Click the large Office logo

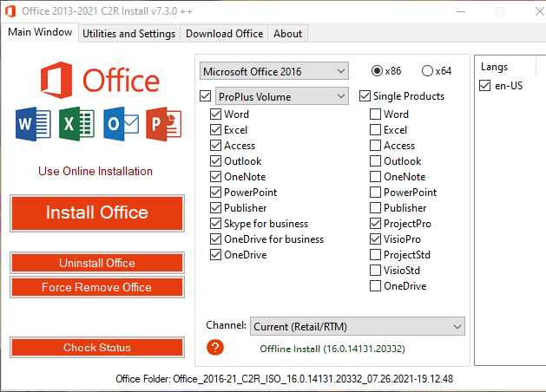click(x=100, y=81)
